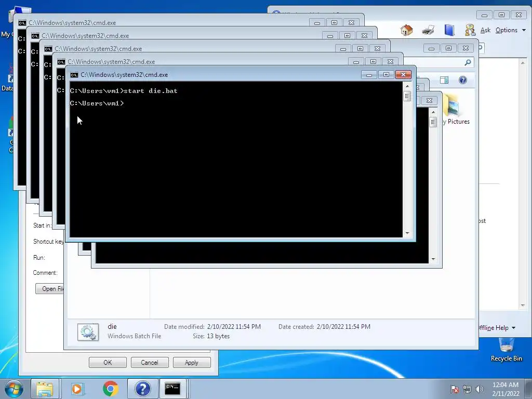Open the Options dropdown in Help window
The image size is (532, 399).
tap(510, 30)
